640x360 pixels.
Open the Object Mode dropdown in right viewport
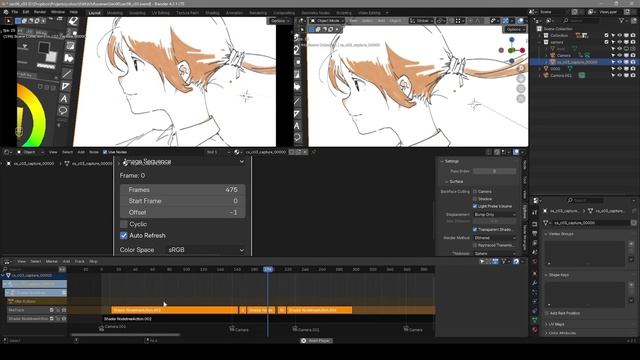(x=327, y=20)
